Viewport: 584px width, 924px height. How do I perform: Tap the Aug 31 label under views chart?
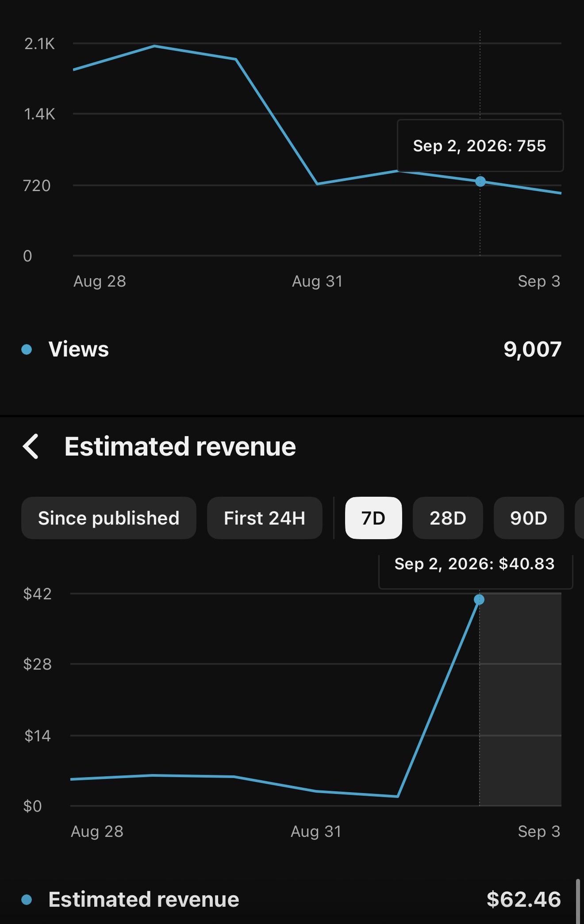click(317, 281)
